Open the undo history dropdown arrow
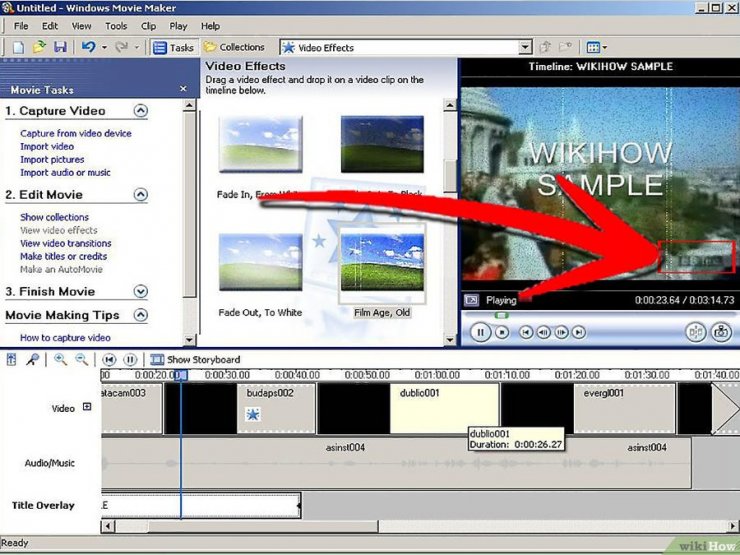Screen dimensions: 740x555 coord(104,47)
